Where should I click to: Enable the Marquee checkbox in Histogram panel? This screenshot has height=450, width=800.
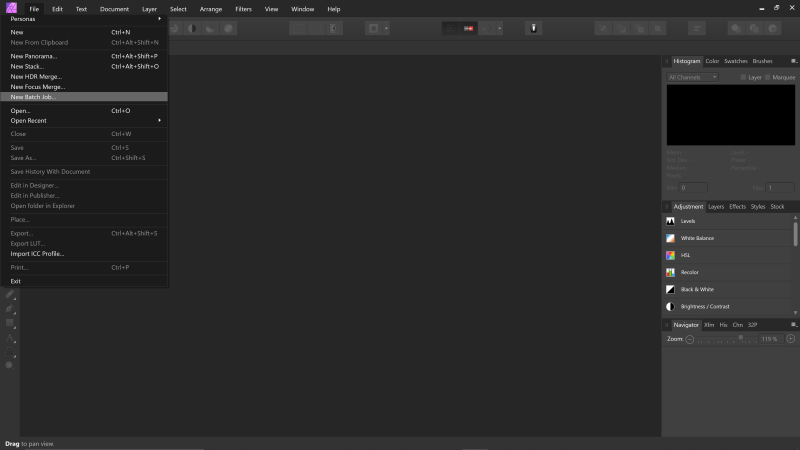(x=767, y=78)
